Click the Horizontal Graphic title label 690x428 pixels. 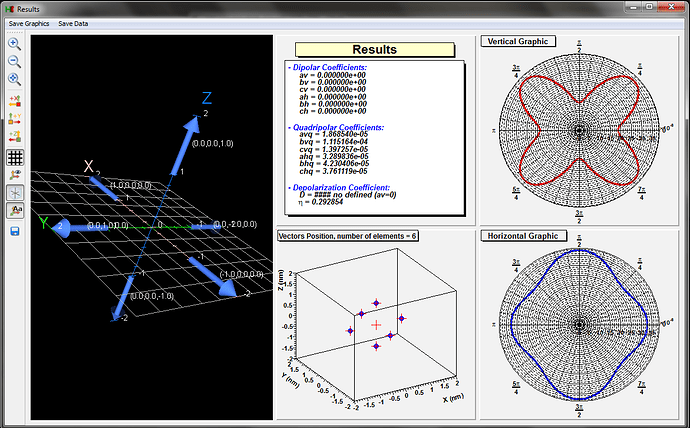pyautogui.click(x=525, y=235)
